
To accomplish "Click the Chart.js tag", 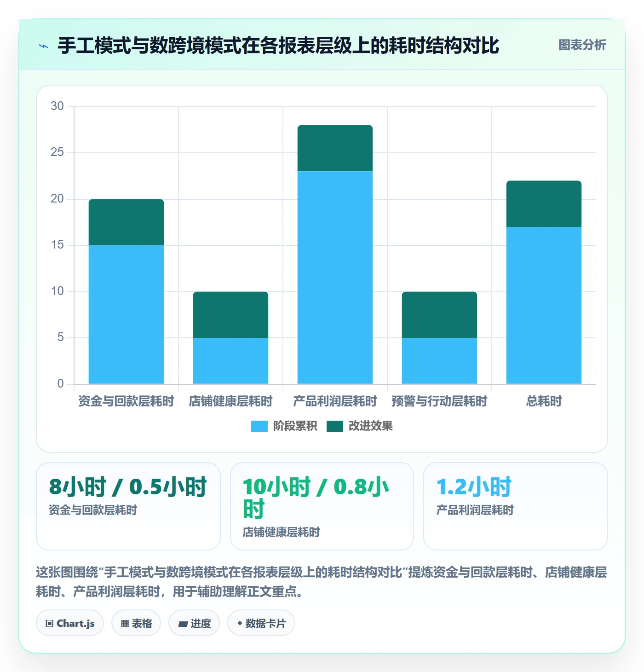I will point(70,623).
